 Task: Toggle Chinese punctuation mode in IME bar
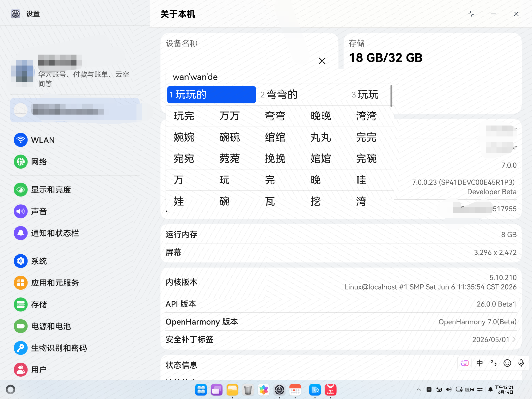[x=493, y=363]
